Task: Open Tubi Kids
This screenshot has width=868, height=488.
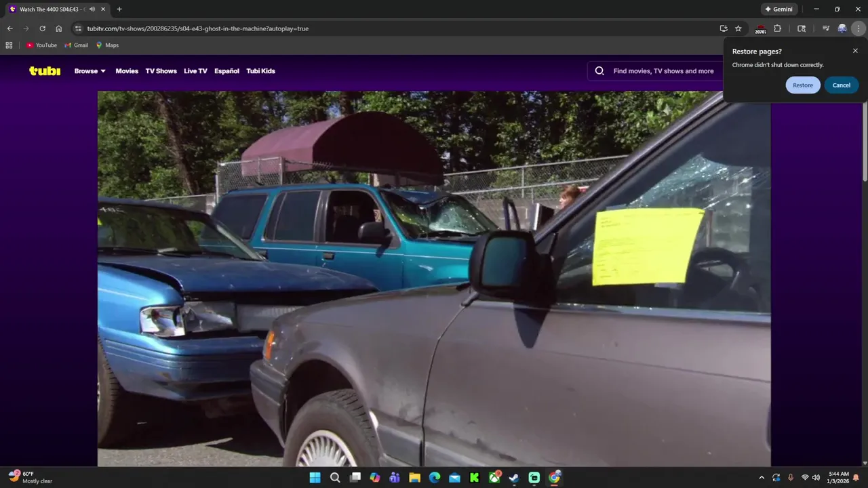Action: [260, 71]
